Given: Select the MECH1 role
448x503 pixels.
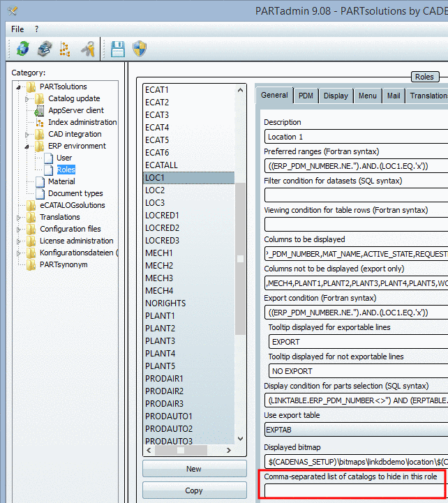Looking at the screenshot, I should coord(188,253).
